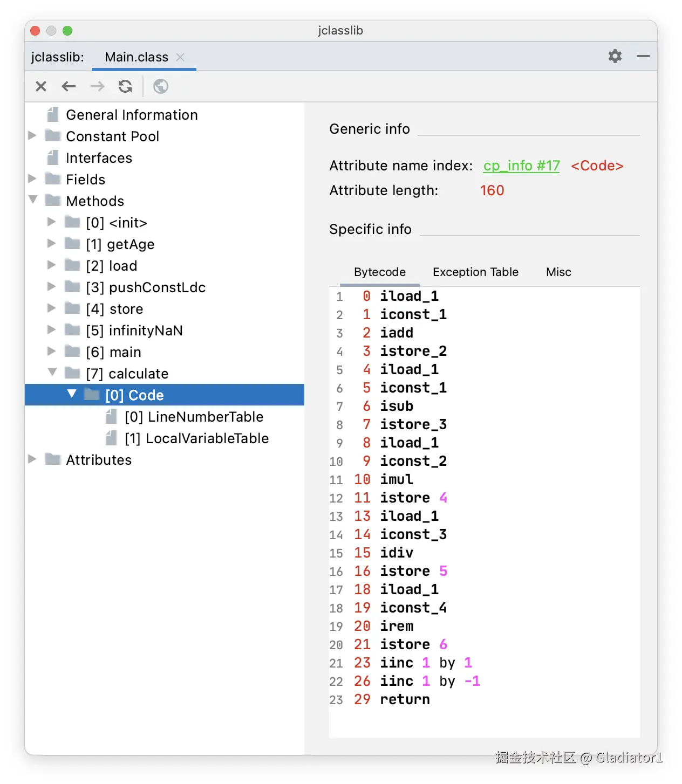Close the Main.class tab
Viewport: 682px width, 784px height.
point(181,57)
